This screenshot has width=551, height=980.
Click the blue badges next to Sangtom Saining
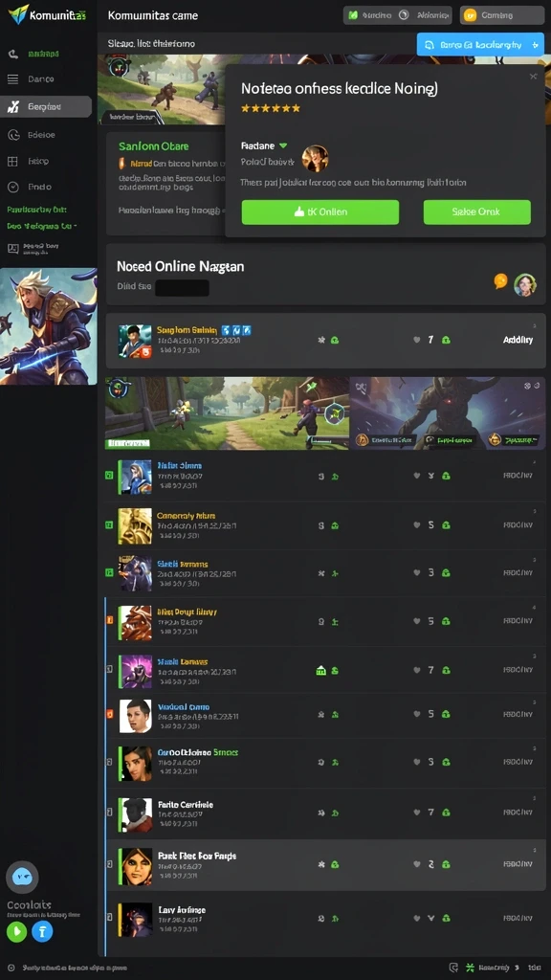click(x=236, y=329)
